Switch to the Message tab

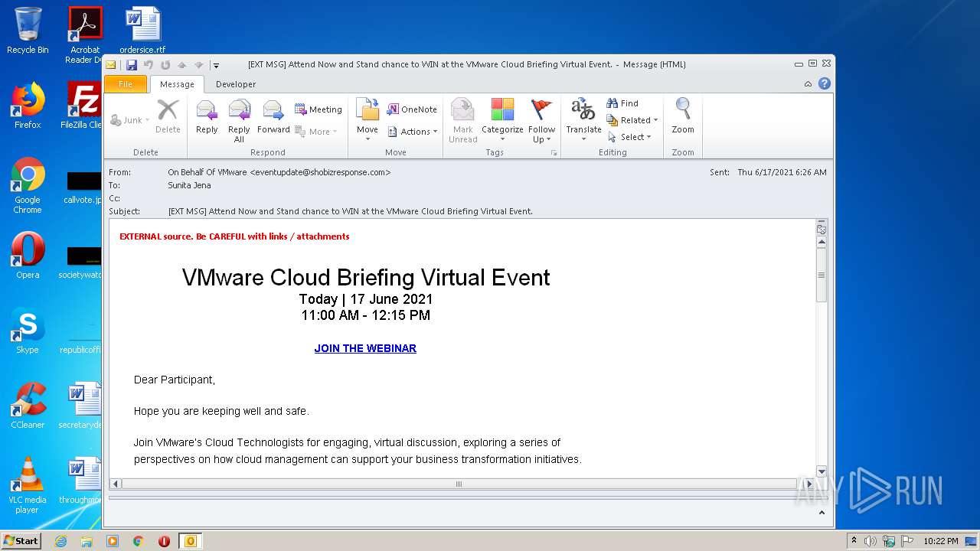[x=177, y=84]
